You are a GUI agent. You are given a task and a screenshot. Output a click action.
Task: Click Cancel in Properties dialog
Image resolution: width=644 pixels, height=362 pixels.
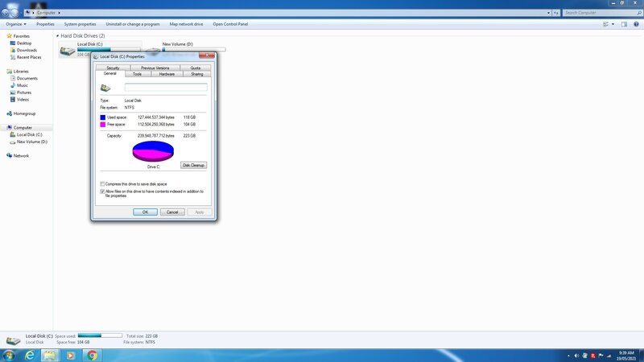pos(172,212)
